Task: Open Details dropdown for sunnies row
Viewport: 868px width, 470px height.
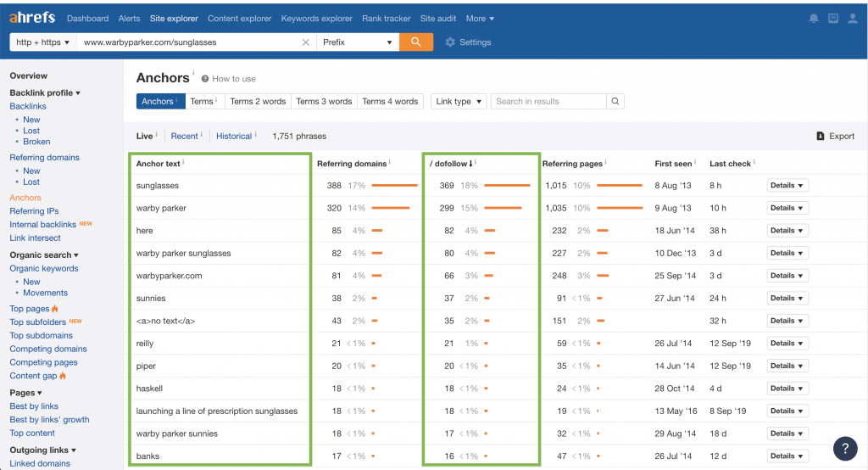Action: (787, 298)
